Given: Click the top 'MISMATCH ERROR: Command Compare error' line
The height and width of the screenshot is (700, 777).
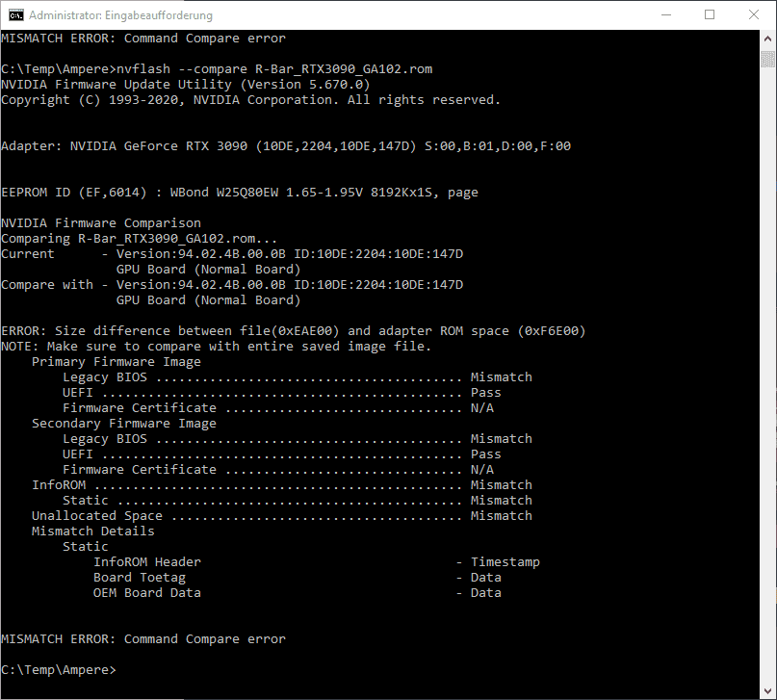Looking at the screenshot, I should [143, 39].
